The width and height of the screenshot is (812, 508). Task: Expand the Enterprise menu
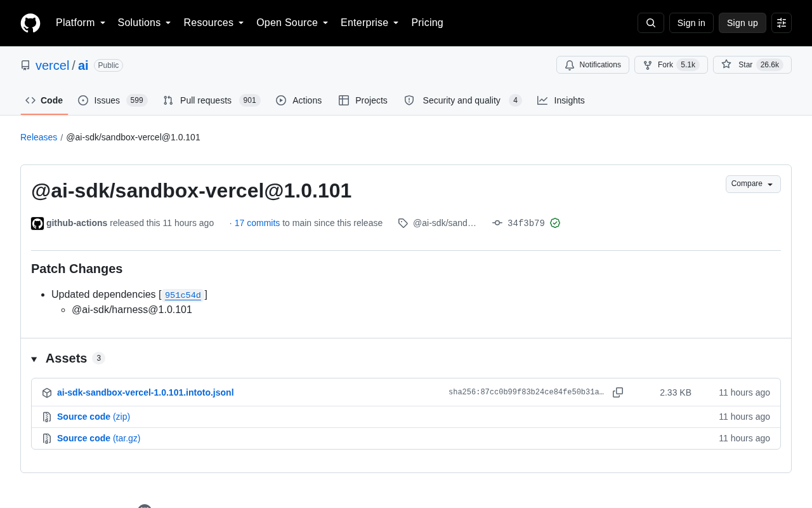[370, 23]
